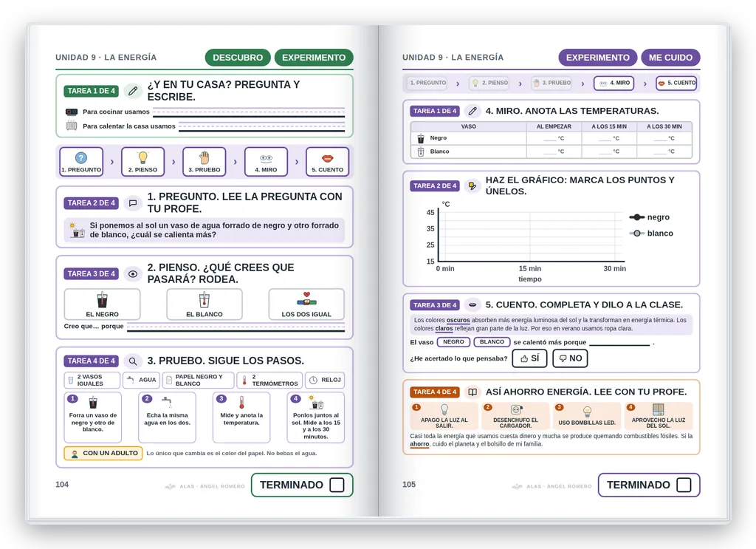Click the SÍ thumbs-up button
Image resolution: width=756 pixels, height=549 pixels.
coord(529,358)
